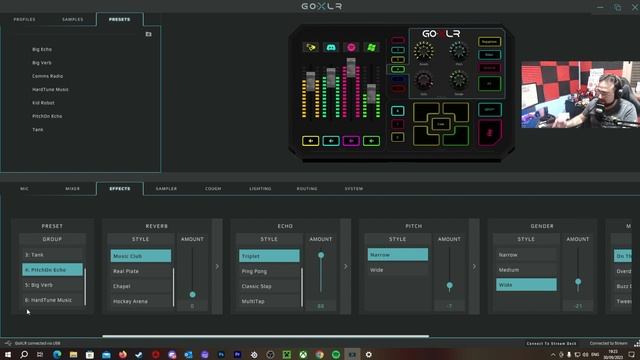Image resolution: width=640 pixels, height=360 pixels.
Task: Click the green Windows system channel icon
Action: point(371,47)
